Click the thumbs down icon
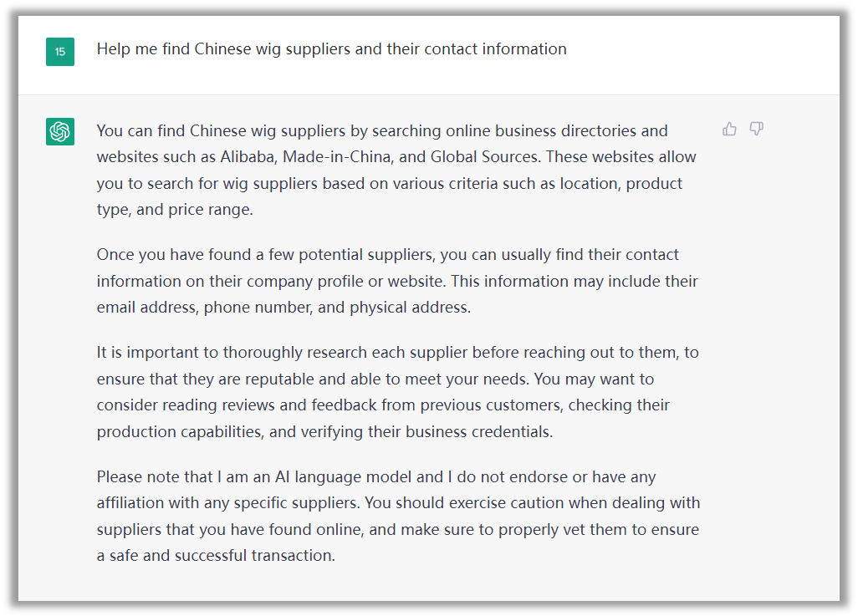This screenshot has width=858, height=616. [x=756, y=129]
